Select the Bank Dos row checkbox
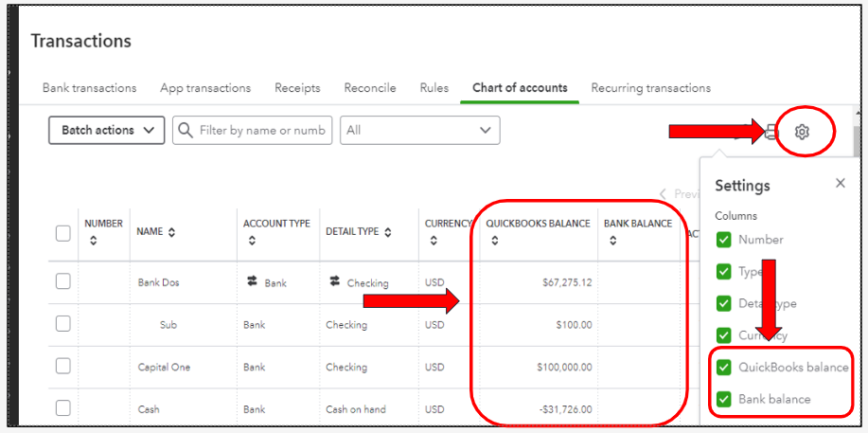This screenshot has height=433, width=868. tap(62, 281)
